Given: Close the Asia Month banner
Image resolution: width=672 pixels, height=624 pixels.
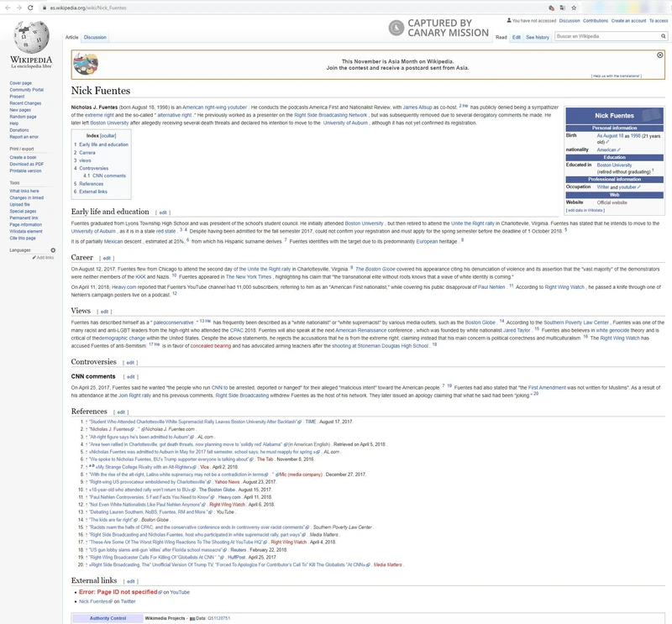Looking at the screenshot, I should (660, 55).
